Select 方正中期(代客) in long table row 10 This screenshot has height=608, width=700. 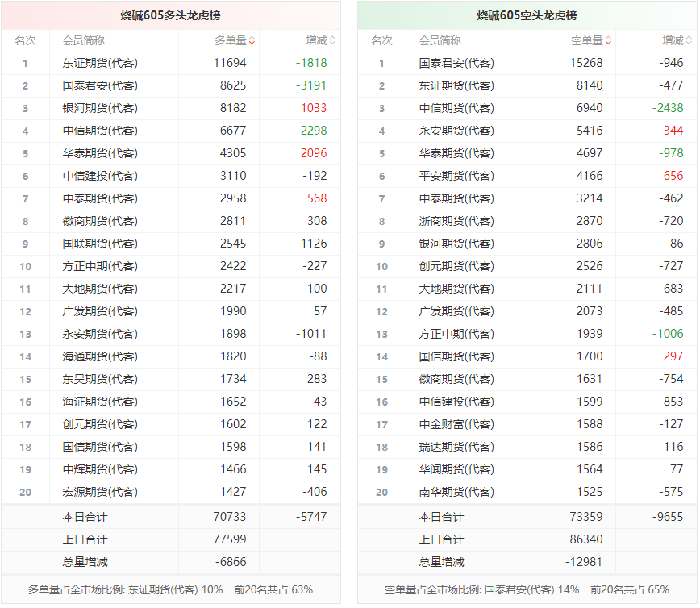point(100,266)
